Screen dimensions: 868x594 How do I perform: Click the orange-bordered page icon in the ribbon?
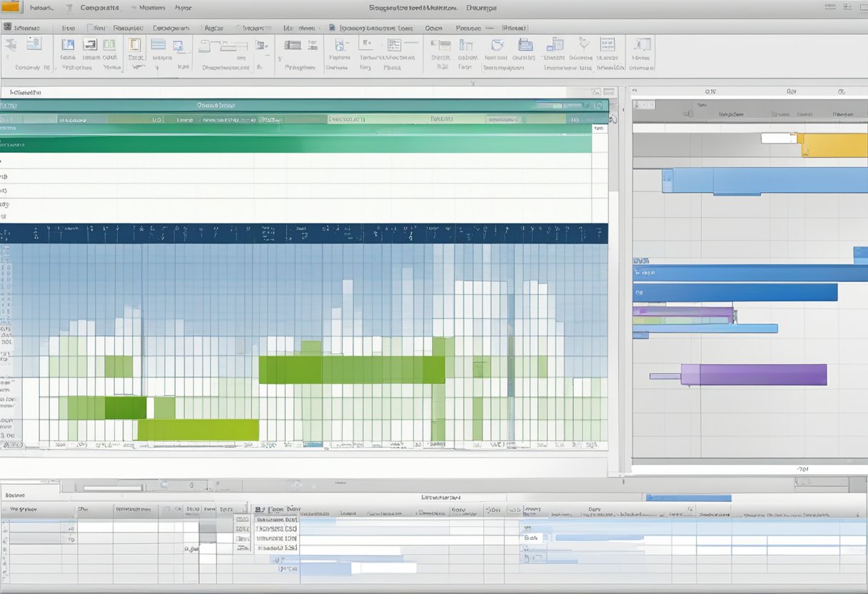point(134,45)
